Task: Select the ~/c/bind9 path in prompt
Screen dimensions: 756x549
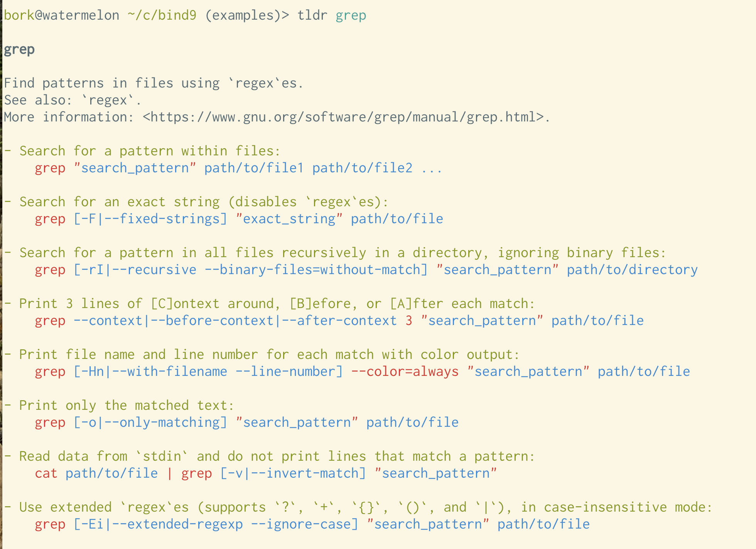Action: tap(162, 15)
